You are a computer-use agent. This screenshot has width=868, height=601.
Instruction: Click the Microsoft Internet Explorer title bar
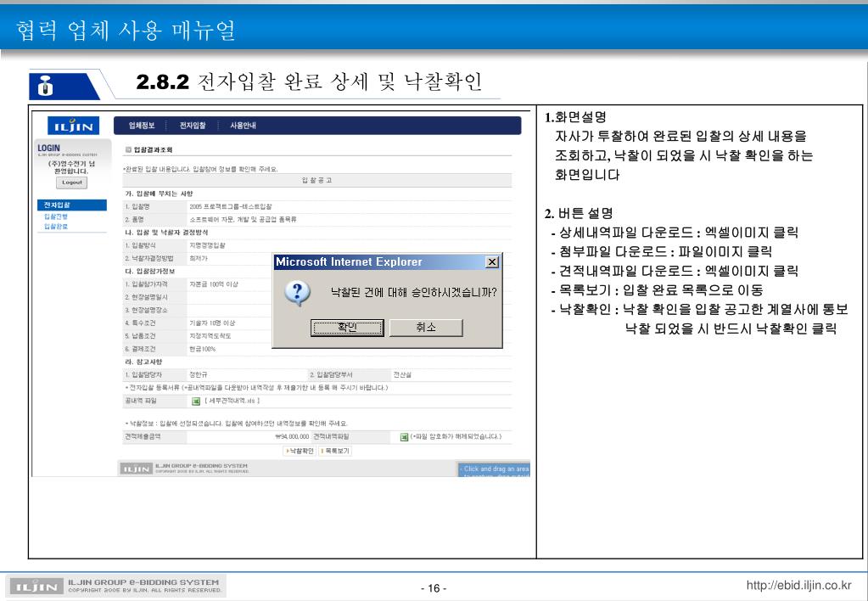tap(388, 262)
